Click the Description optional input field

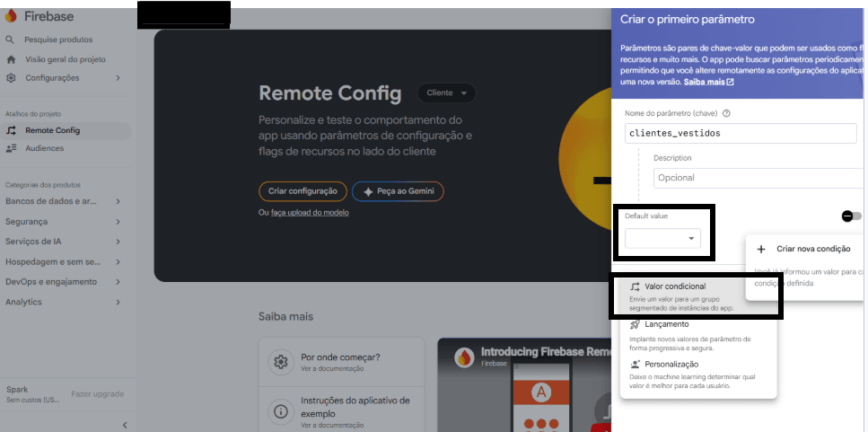[758, 178]
